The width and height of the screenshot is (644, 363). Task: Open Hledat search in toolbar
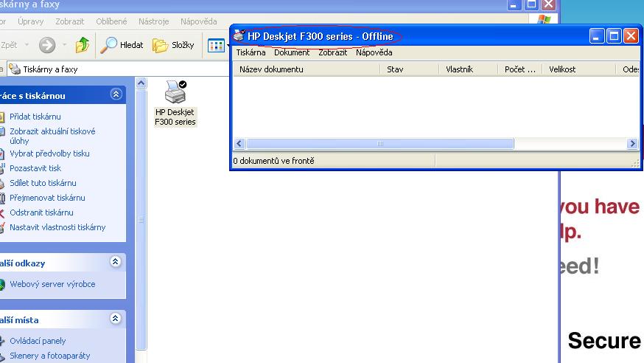122,45
